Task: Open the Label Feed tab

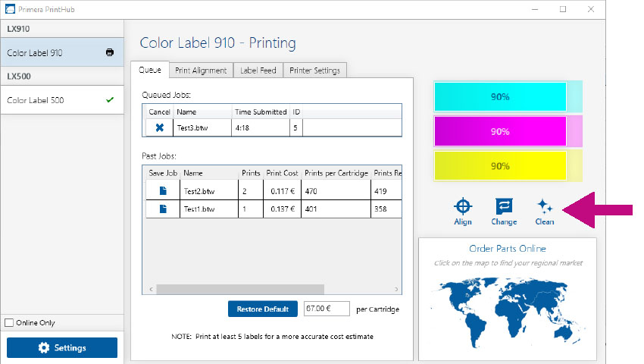Action: tap(258, 71)
